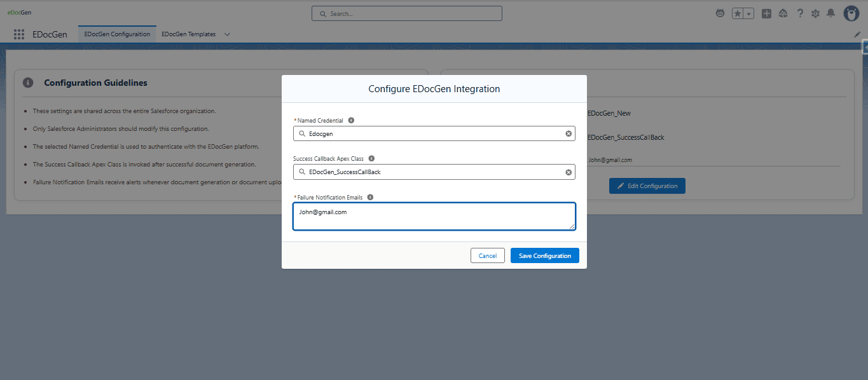Image resolution: width=868 pixels, height=380 pixels.
Task: Click the EDocGen app name
Action: coord(50,34)
